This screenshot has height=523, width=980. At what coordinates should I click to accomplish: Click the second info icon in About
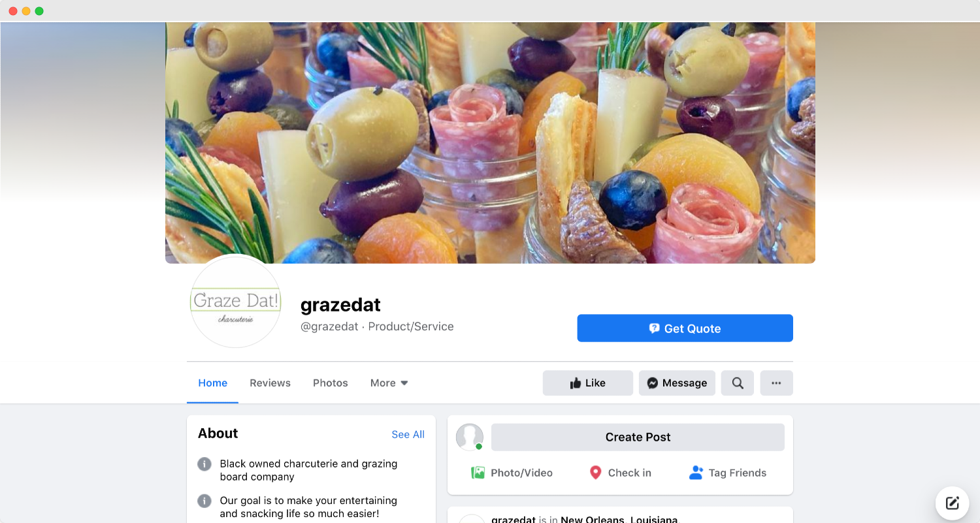pyautogui.click(x=204, y=501)
